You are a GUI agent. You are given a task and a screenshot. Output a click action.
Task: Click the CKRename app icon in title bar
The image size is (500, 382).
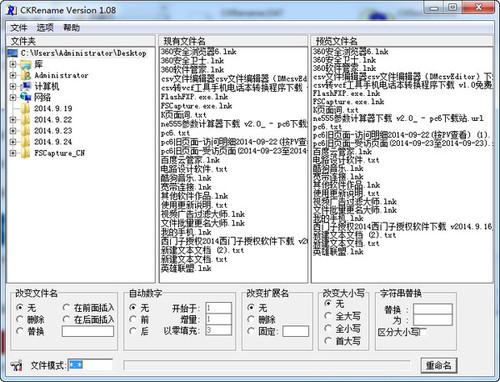click(12, 10)
